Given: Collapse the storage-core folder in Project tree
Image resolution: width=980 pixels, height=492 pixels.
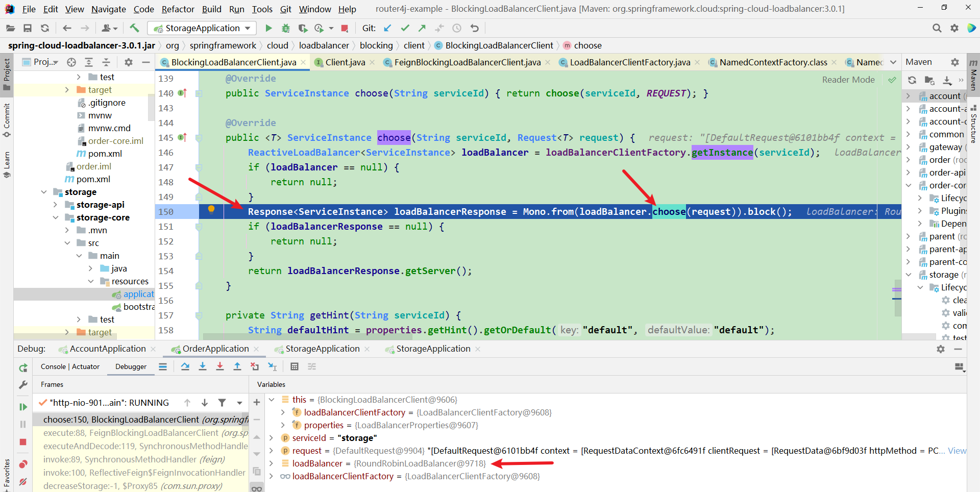Looking at the screenshot, I should pos(55,217).
